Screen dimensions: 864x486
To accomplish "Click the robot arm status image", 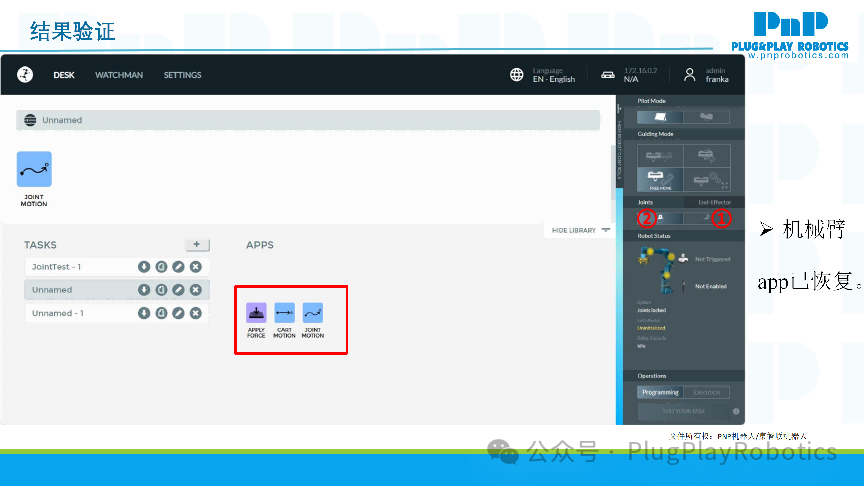I will [656, 269].
